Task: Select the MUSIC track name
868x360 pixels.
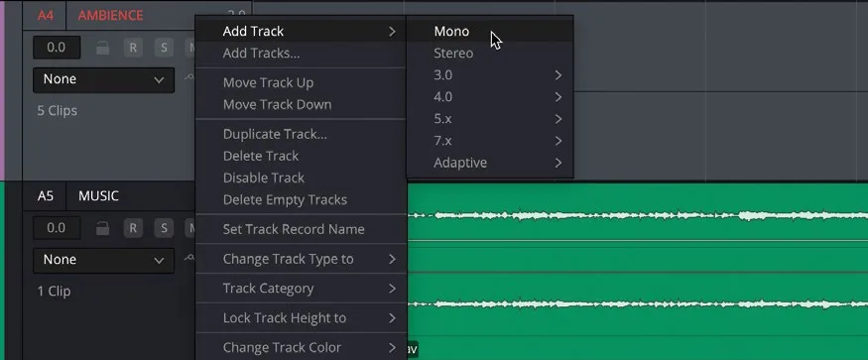Action: click(98, 196)
